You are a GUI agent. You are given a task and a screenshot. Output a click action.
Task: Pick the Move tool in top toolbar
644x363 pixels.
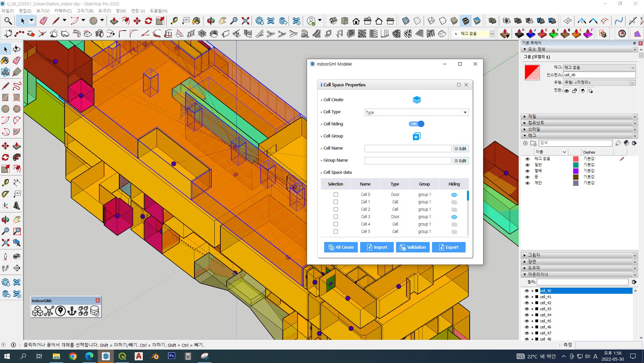point(137,21)
